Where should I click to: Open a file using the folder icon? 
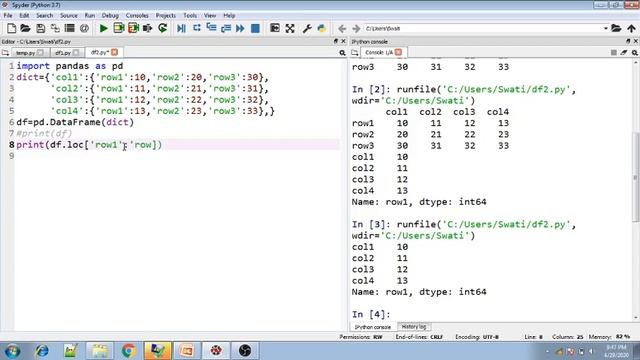click(x=25, y=28)
